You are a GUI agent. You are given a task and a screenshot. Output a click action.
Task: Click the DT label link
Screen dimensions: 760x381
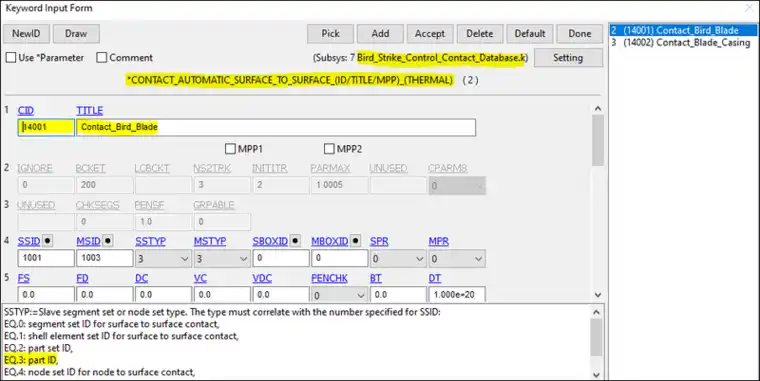(435, 278)
